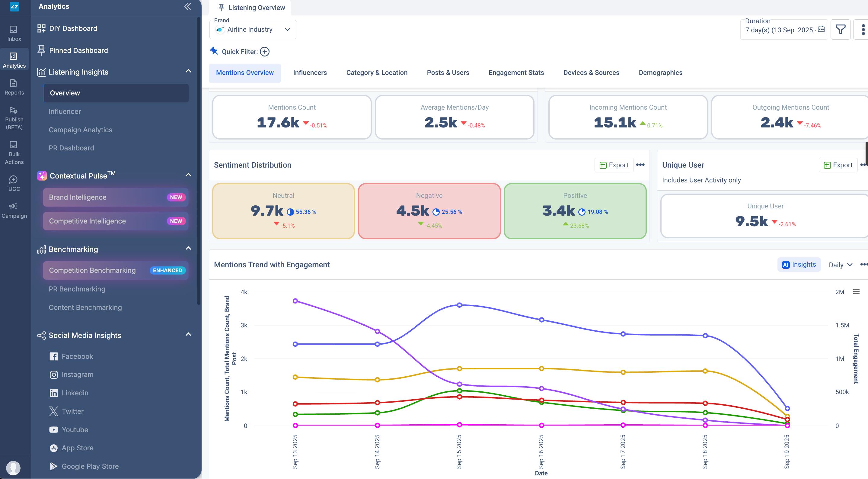The height and width of the screenshot is (479, 868).
Task: Add a quick filter with plus icon
Action: click(x=264, y=52)
